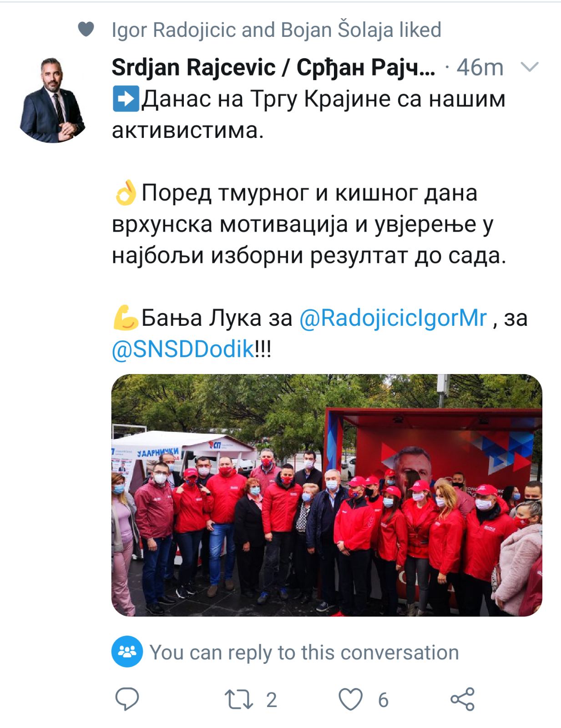Click the retweet count number 2
Screen dimensions: 561x728
click(272, 700)
